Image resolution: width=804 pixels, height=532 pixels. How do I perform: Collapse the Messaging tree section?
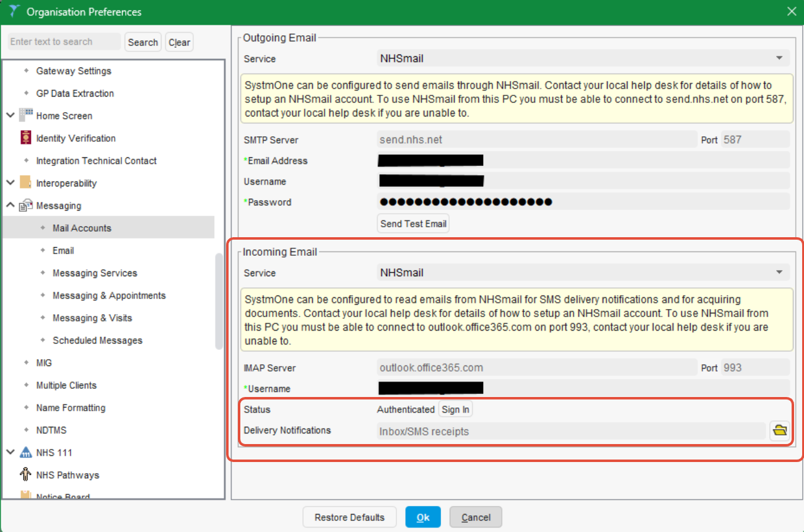point(9,205)
